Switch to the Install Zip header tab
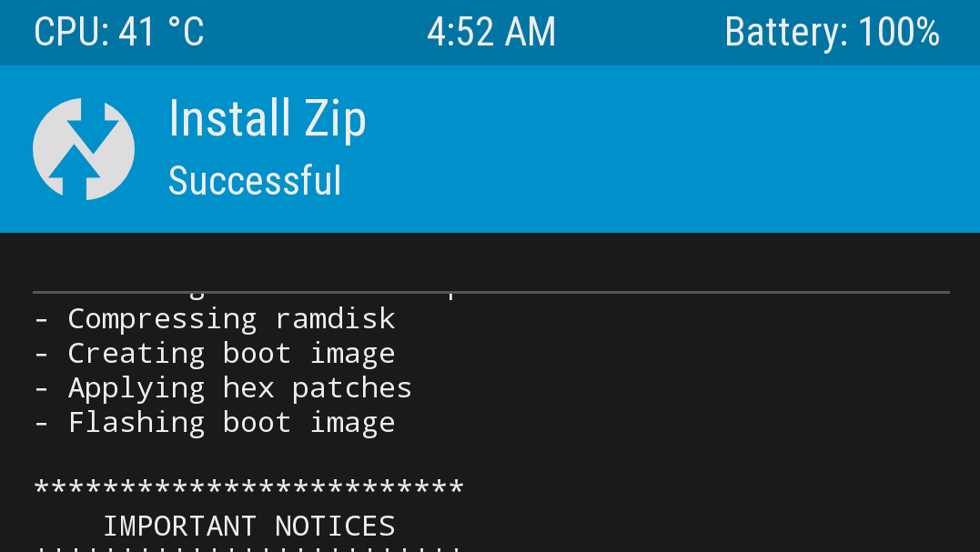Screen dimensions: 980x552 pos(267,118)
